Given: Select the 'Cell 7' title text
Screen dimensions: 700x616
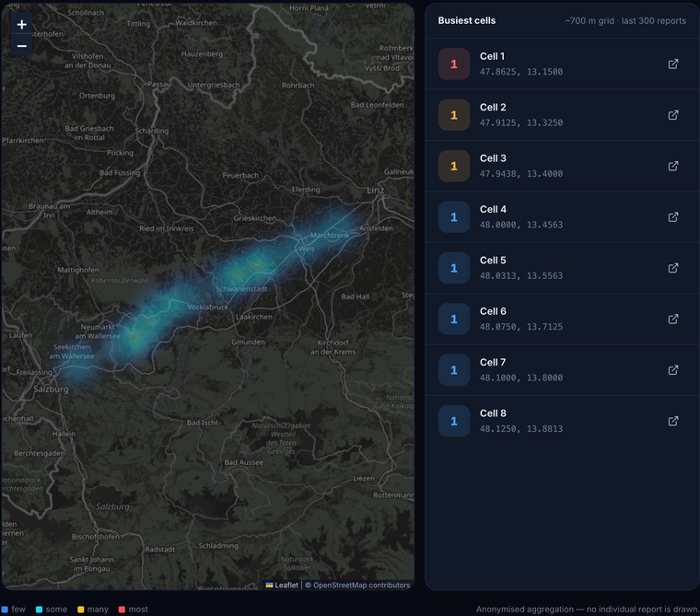Looking at the screenshot, I should [493, 362].
